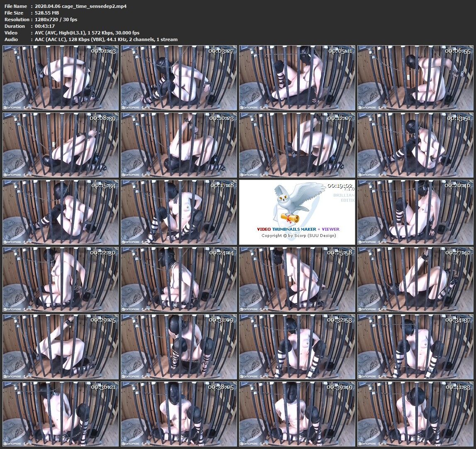Image resolution: width=476 pixels, height=449 pixels.
Task: Click the 00:19:02 timestamp label
Action: pyautogui.click(x=339, y=186)
